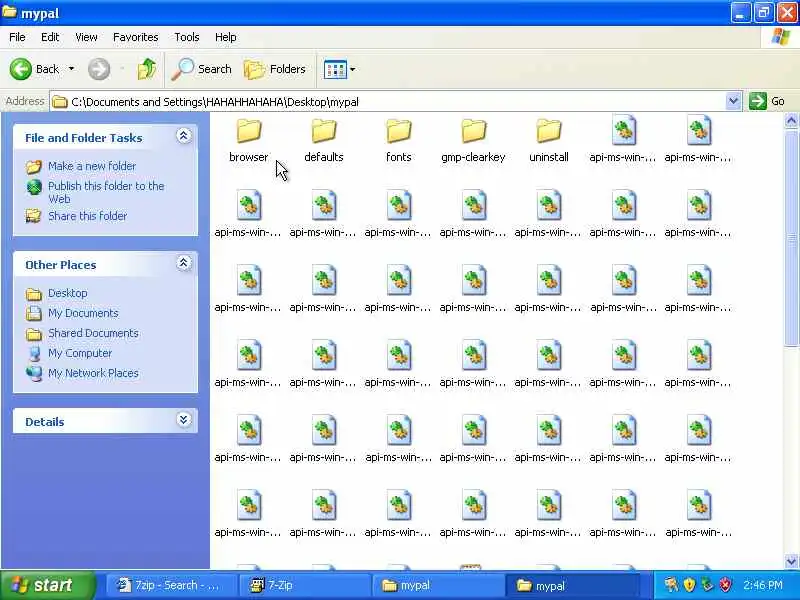Click the green Back arrow button
This screenshot has width=800, height=600.
(x=21, y=69)
